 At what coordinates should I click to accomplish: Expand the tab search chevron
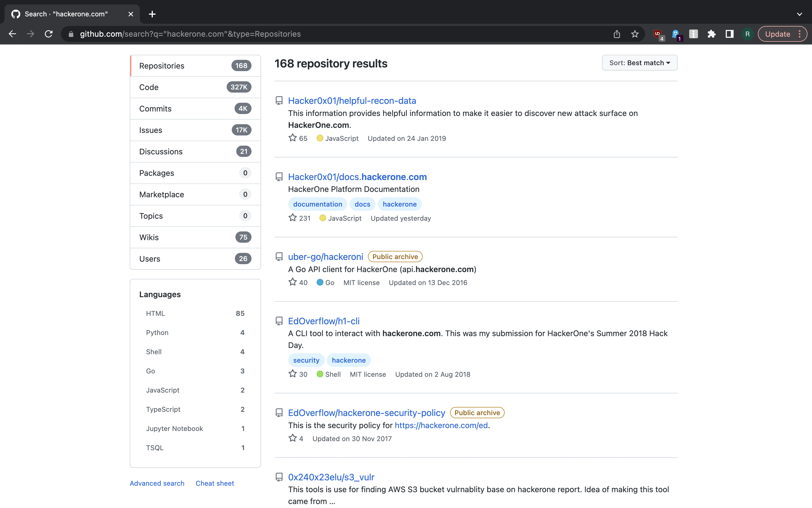[800, 14]
